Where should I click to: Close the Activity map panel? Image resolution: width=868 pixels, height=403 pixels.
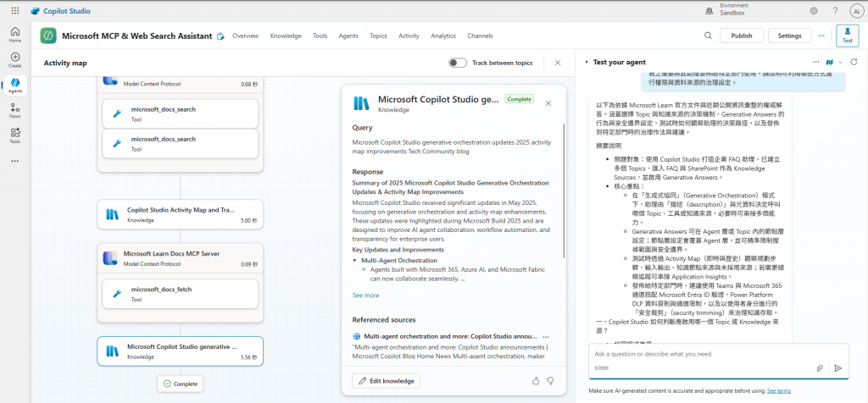[x=558, y=63]
